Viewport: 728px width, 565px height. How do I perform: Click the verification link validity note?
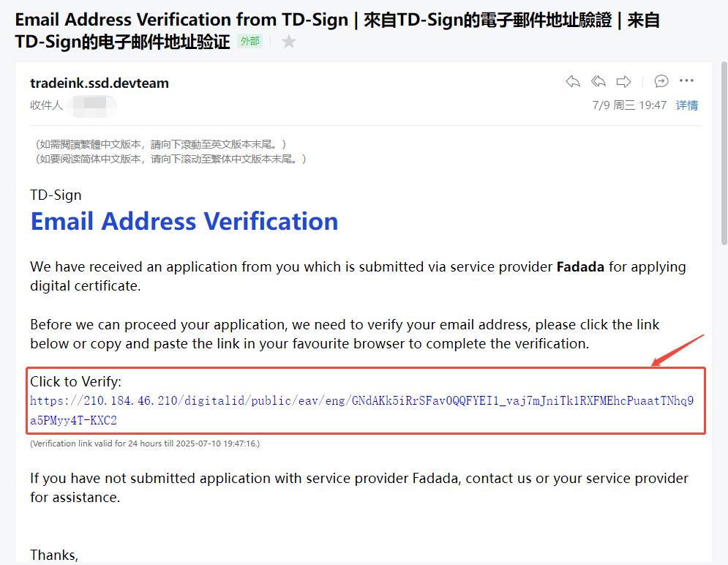(145, 444)
